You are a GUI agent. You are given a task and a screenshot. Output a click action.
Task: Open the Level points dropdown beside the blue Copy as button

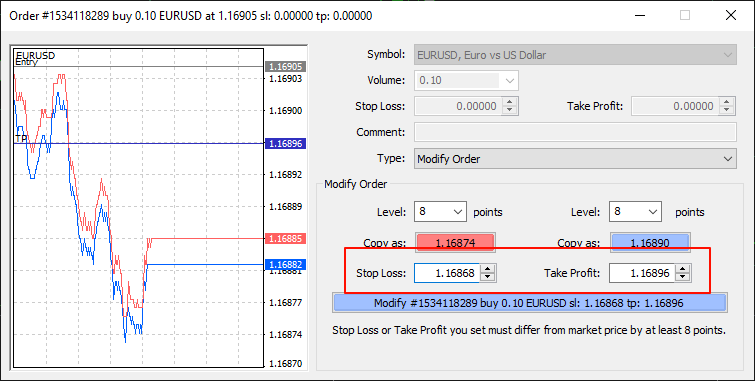point(634,211)
